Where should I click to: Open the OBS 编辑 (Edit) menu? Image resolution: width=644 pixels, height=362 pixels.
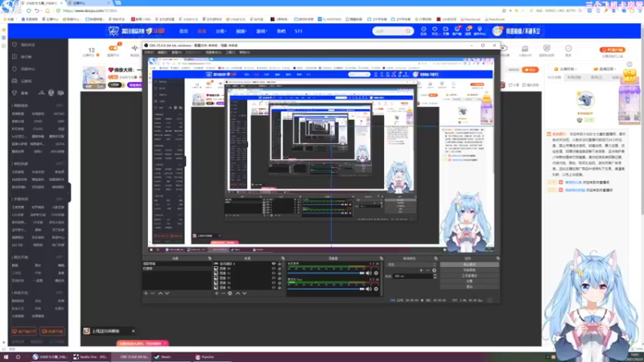click(x=163, y=52)
